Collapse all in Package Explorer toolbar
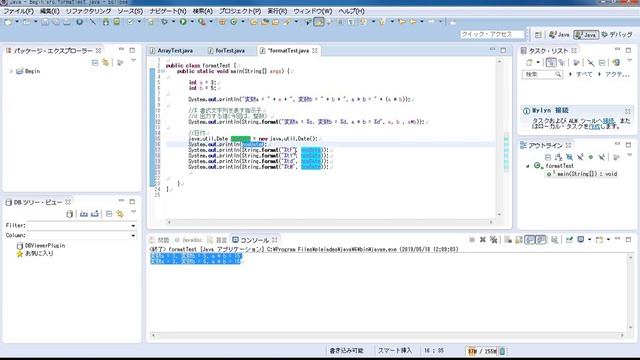640x360 pixels. click(x=95, y=62)
